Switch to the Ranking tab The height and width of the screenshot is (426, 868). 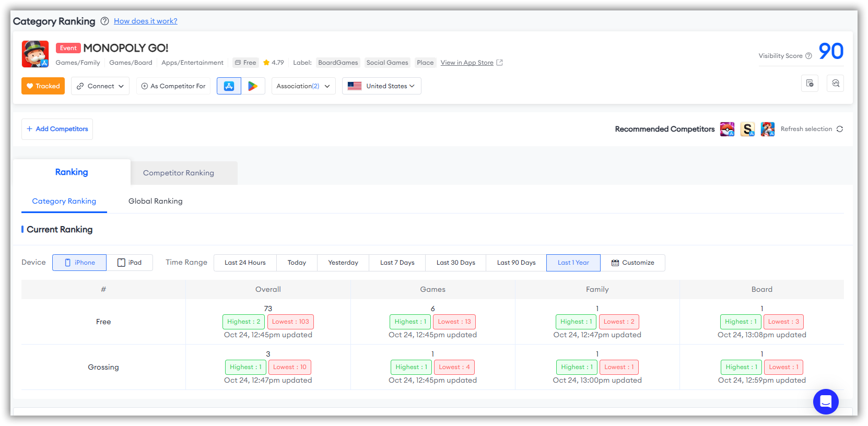(x=72, y=172)
